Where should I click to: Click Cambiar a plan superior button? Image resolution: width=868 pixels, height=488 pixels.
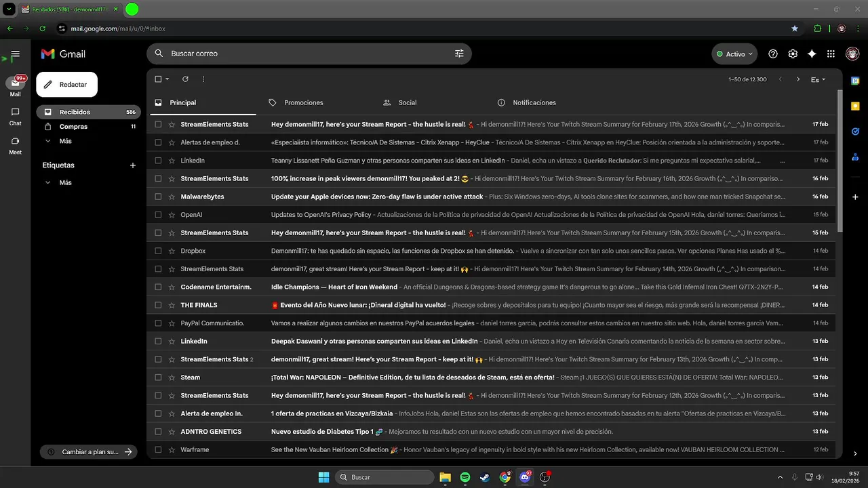[x=89, y=452]
